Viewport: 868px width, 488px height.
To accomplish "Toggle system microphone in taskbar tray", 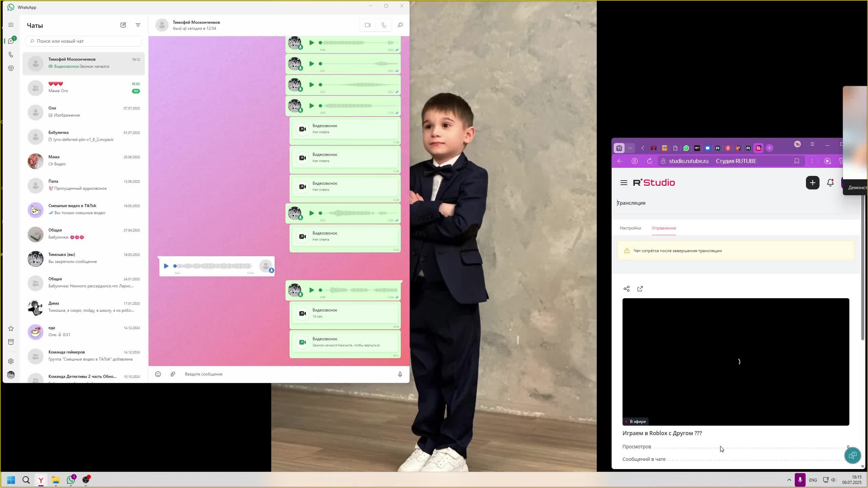I will [800, 480].
